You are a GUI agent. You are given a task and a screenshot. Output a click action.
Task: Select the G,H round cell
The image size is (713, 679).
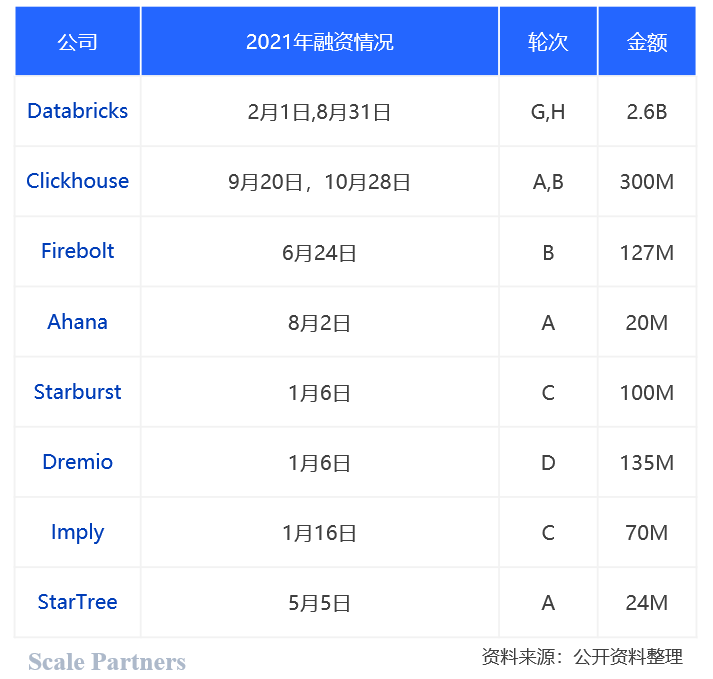coord(548,112)
